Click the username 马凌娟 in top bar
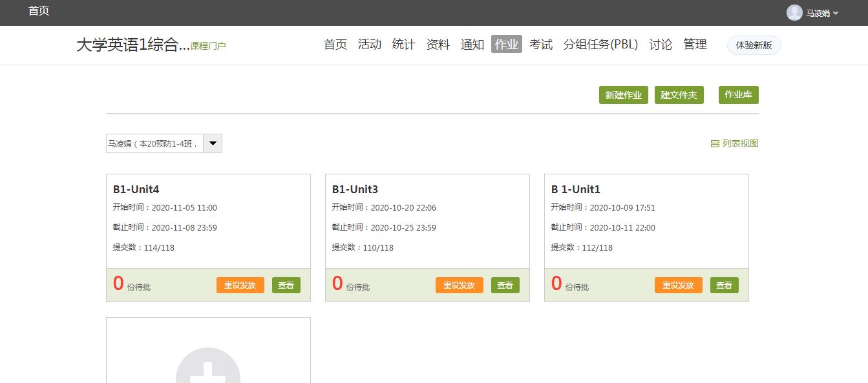The height and width of the screenshot is (383, 868). pyautogui.click(x=818, y=13)
